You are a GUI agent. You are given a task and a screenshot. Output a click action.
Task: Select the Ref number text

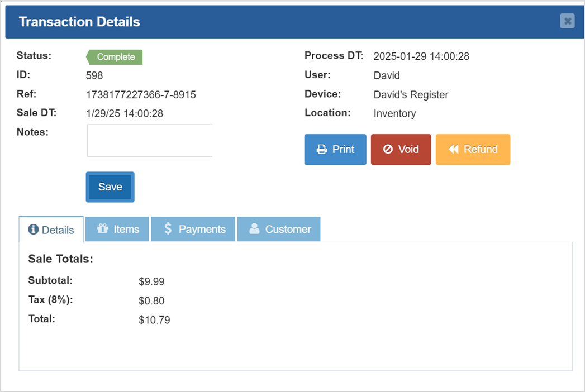pyautogui.click(x=141, y=94)
